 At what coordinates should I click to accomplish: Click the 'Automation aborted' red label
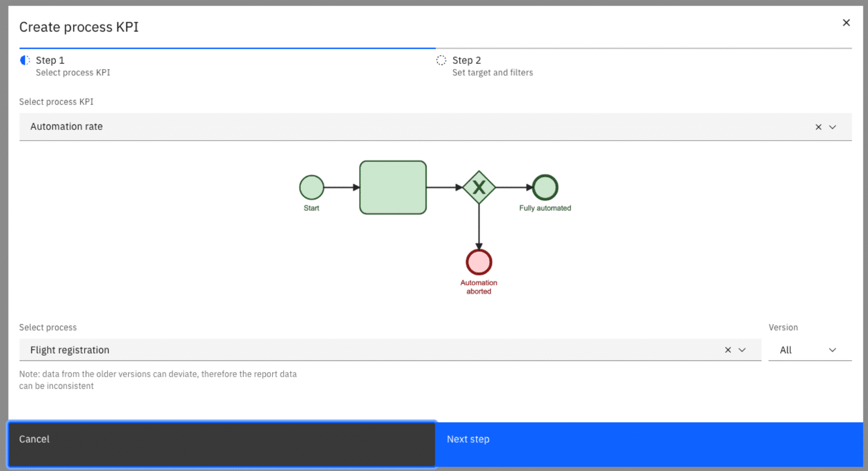(x=479, y=287)
